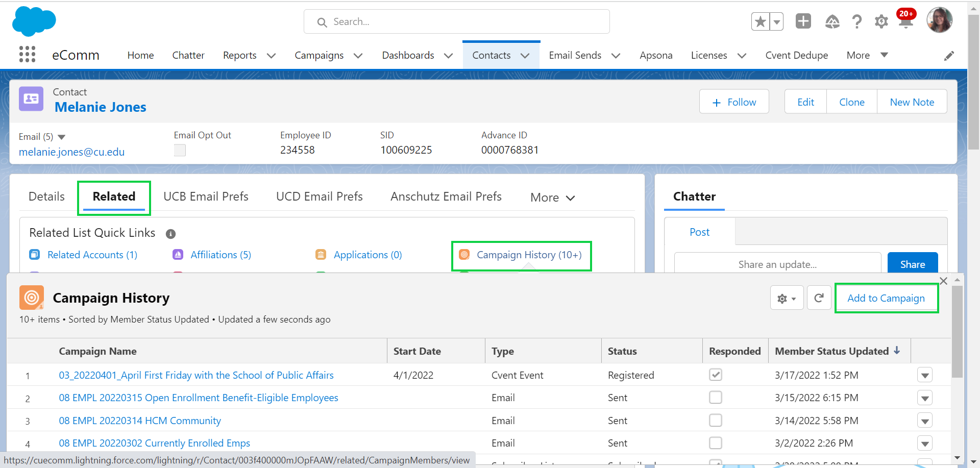Switch to Anschutz Email Prefs tab

pos(446,196)
